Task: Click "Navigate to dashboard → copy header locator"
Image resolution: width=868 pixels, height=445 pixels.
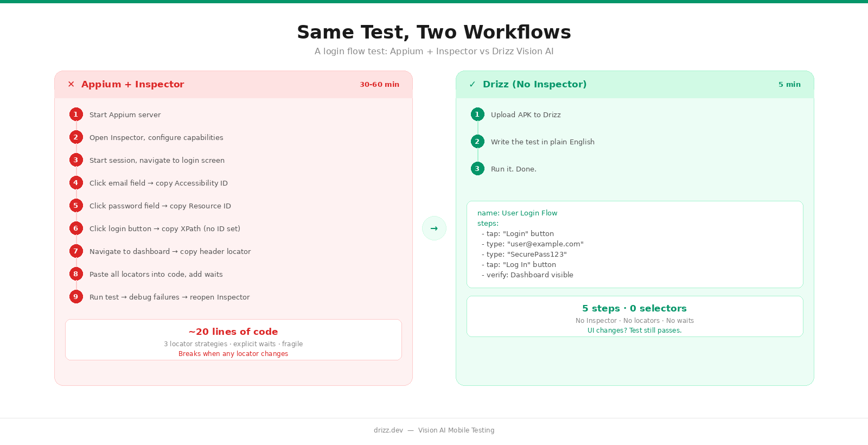Action: tap(170, 251)
